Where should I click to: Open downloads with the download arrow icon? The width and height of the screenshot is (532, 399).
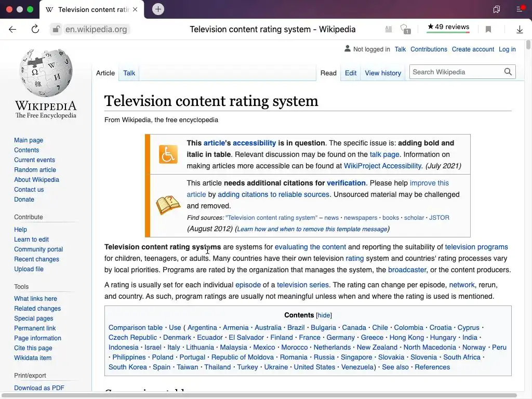(520, 30)
